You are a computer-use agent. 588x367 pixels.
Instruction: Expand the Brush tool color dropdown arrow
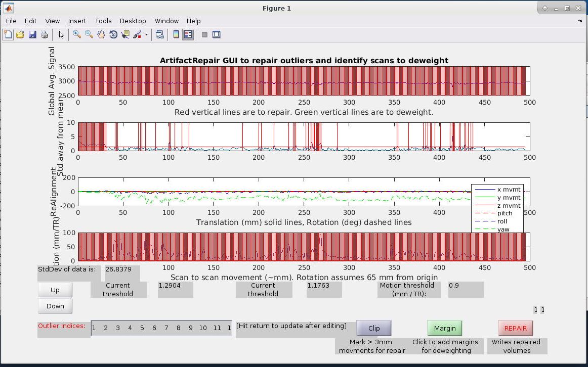coord(147,35)
